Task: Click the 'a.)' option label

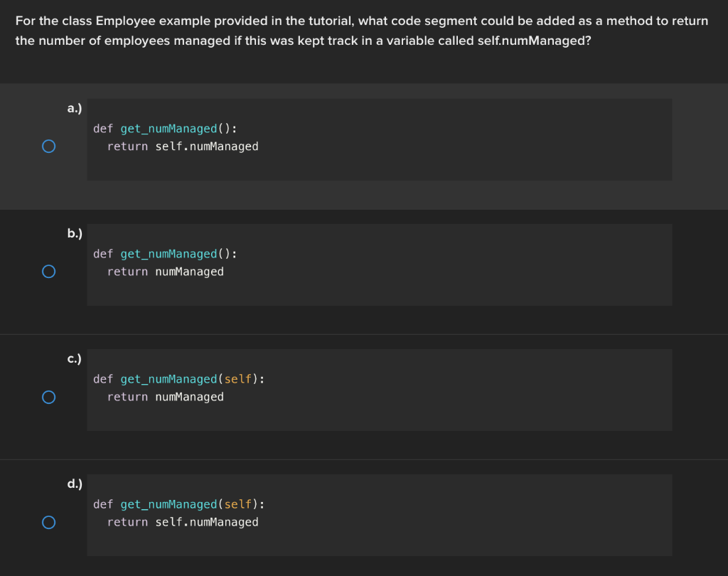Action: tap(74, 108)
